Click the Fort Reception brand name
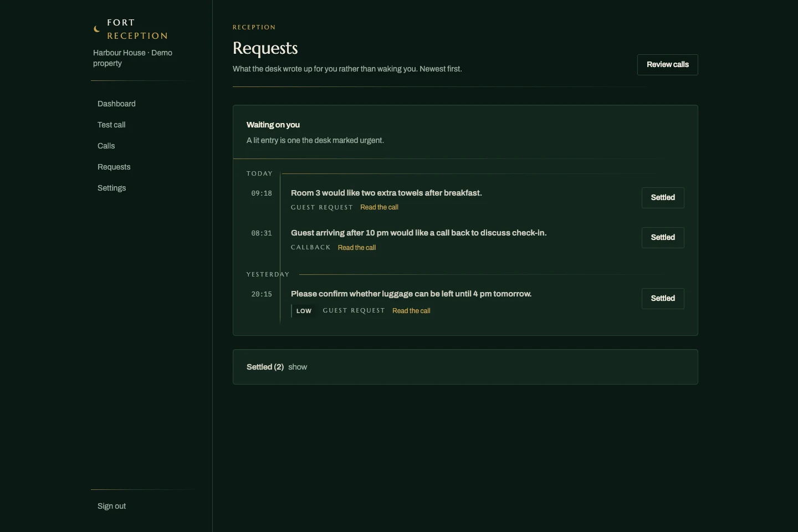798x532 pixels. click(137, 29)
